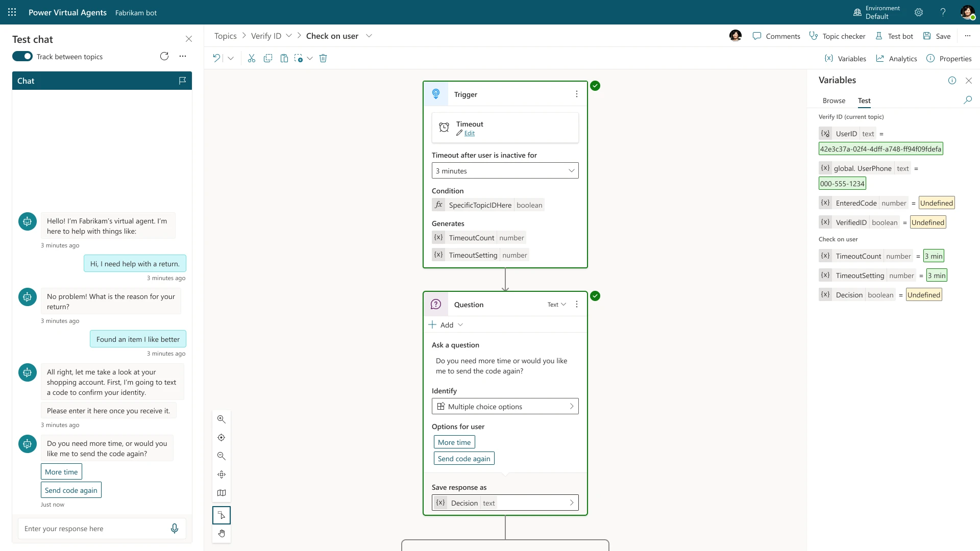980x551 pixels.
Task: Activate the hand pan tool
Action: tap(221, 533)
